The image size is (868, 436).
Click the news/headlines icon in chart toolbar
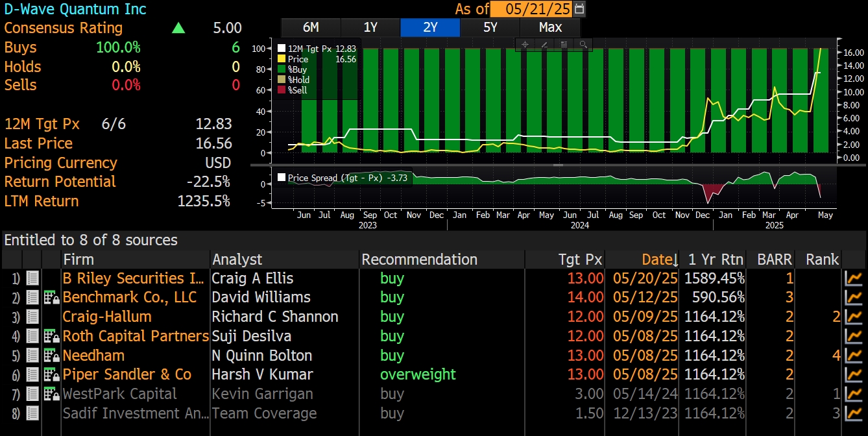pyautogui.click(x=563, y=45)
